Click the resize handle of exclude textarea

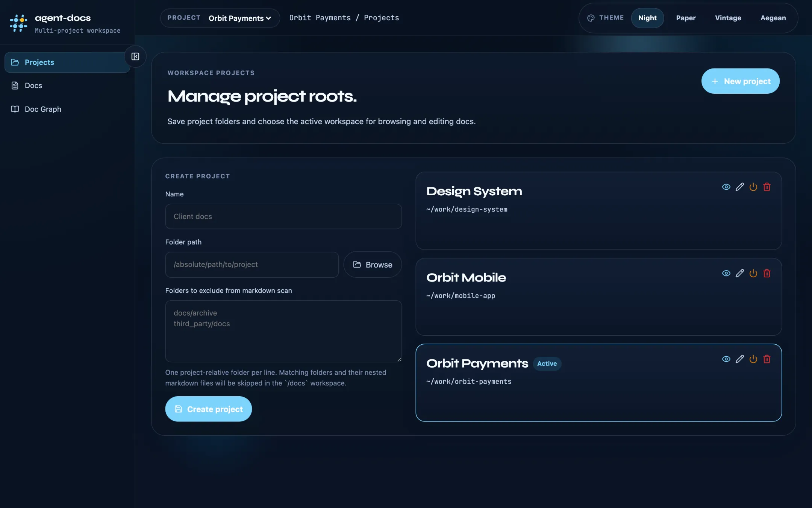pyautogui.click(x=399, y=359)
